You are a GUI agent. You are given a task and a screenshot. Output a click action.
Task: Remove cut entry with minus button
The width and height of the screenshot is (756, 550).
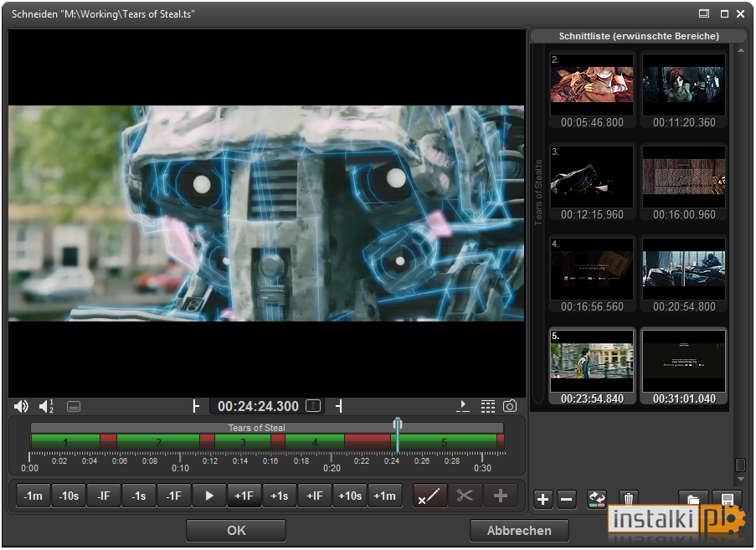(x=567, y=500)
